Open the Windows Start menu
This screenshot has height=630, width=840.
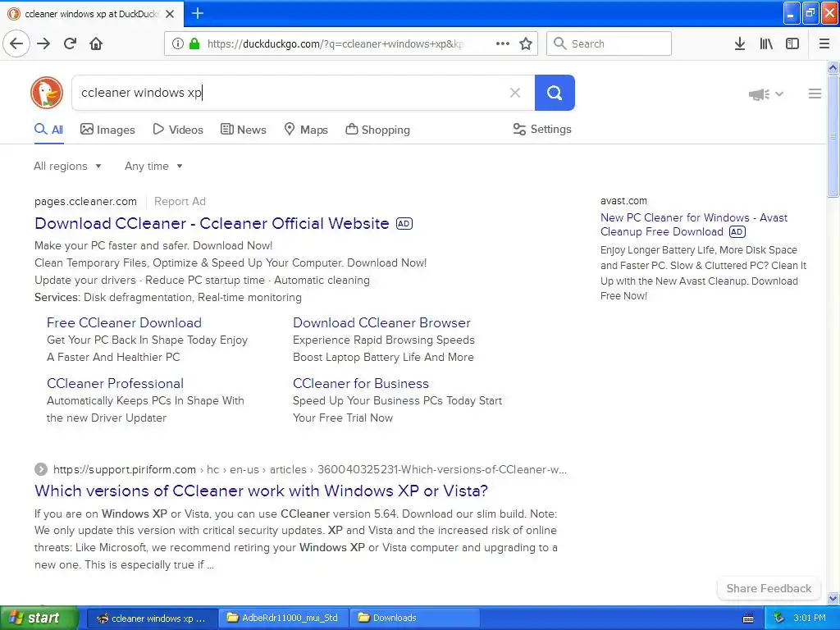[39, 618]
